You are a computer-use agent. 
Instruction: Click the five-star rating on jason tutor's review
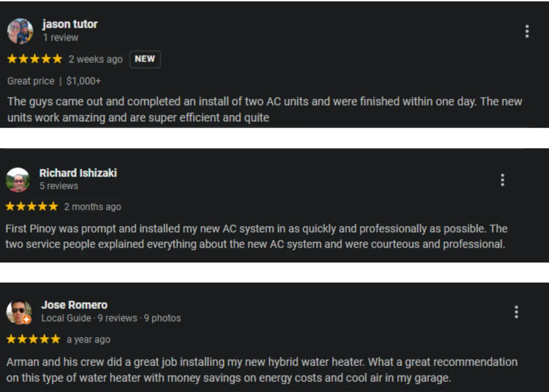click(x=34, y=59)
